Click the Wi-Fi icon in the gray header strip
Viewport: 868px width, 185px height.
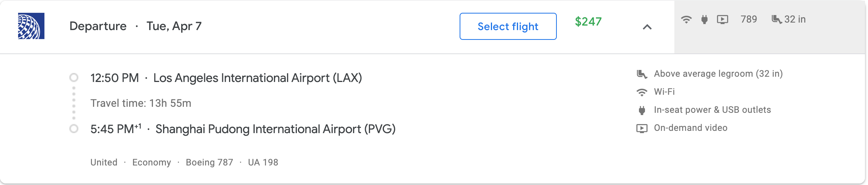(x=686, y=19)
